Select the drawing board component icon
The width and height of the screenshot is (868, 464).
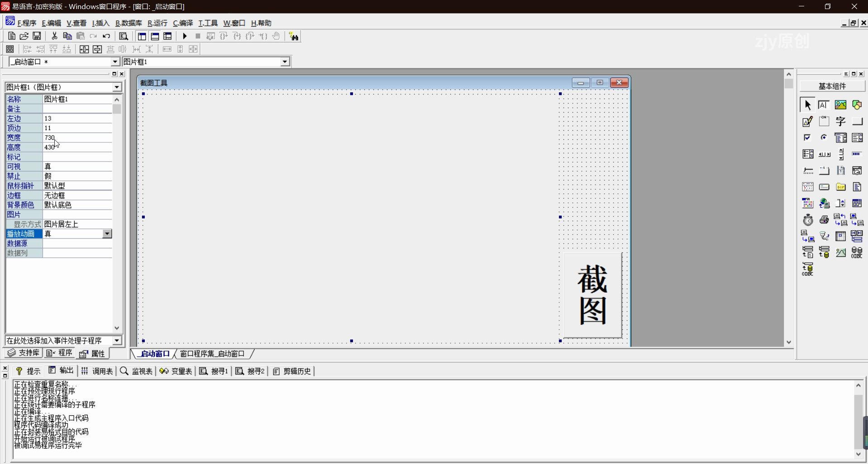(x=808, y=121)
